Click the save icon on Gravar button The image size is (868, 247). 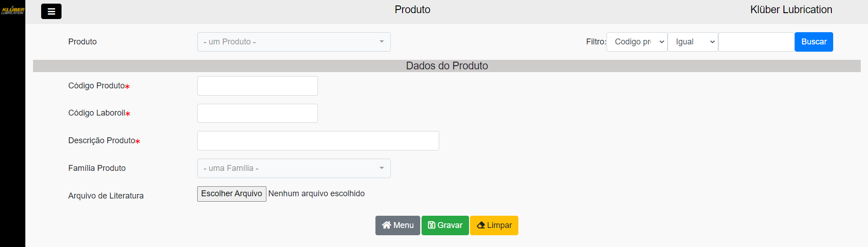432,225
